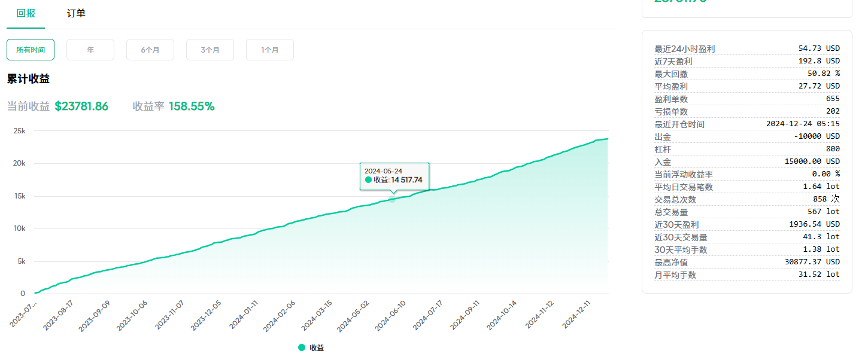The height and width of the screenshot is (363, 868).
Task: Click the 2024-09-11 x-axis date
Action: click(466, 314)
